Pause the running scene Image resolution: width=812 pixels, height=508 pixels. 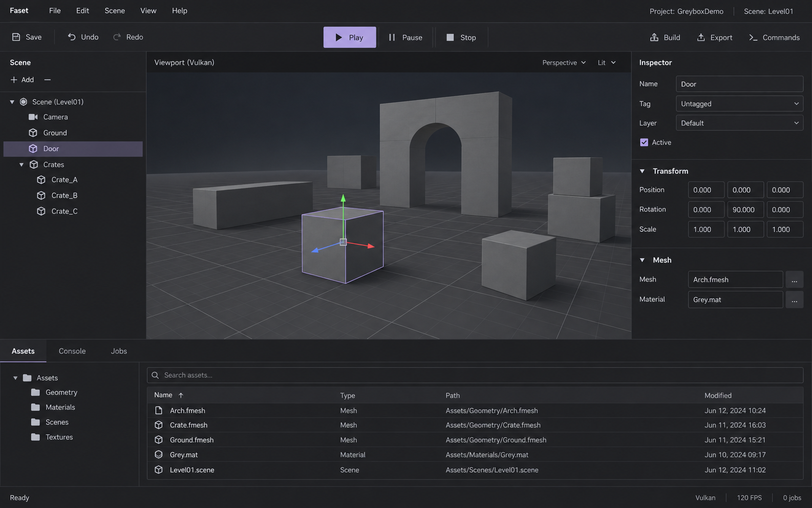405,37
